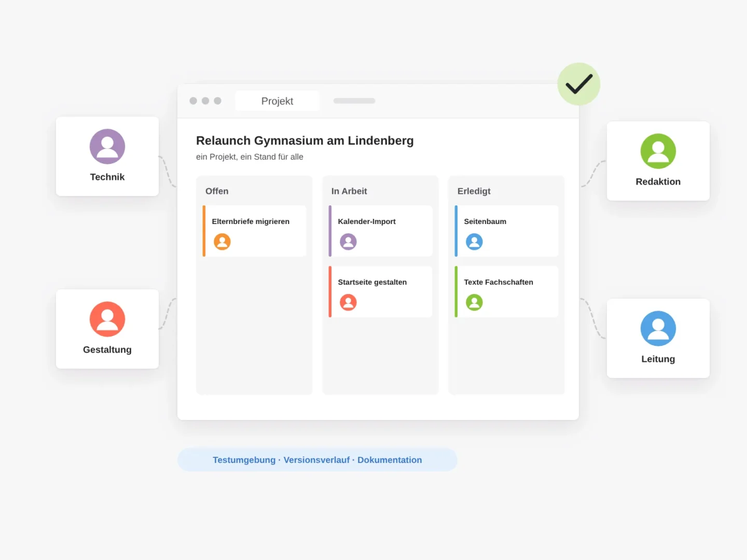
Task: Click Dokumentation in the blue pill
Action: click(x=390, y=460)
